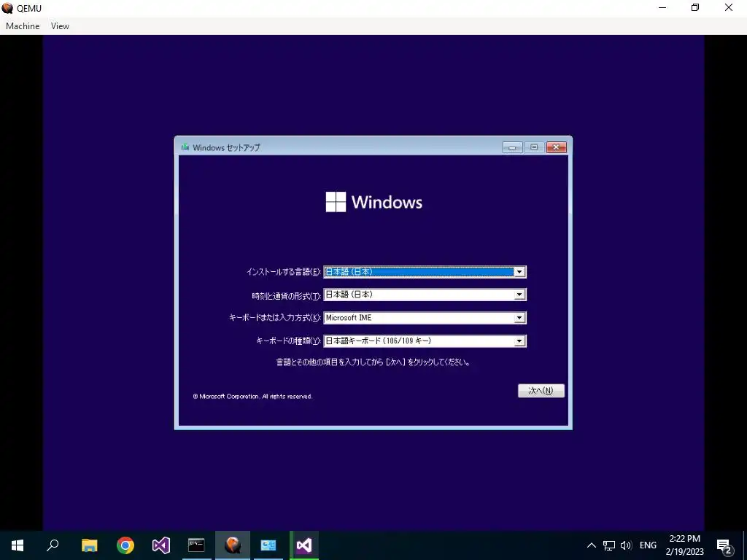747x560 pixels.
Task: Open File Explorer from the taskbar
Action: tap(89, 545)
